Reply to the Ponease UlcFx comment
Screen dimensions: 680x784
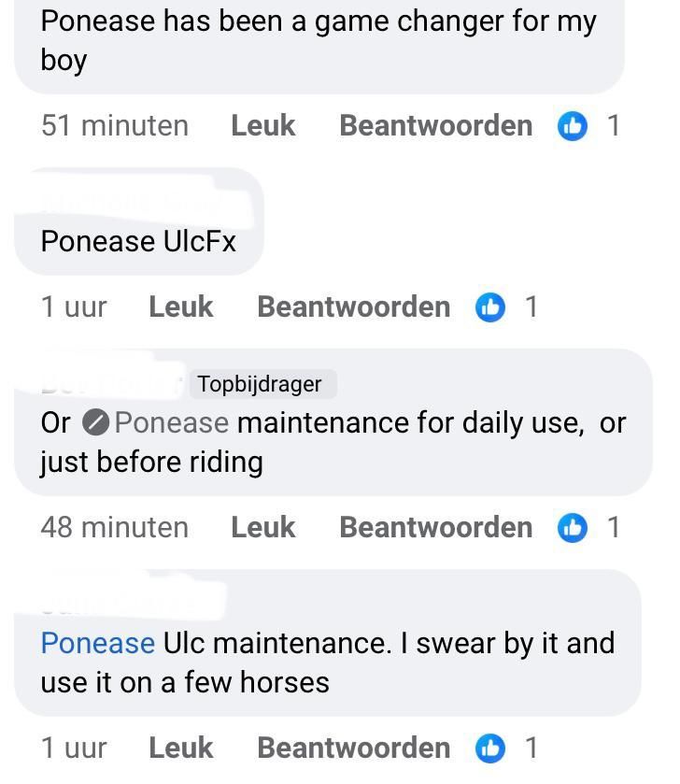[353, 306]
